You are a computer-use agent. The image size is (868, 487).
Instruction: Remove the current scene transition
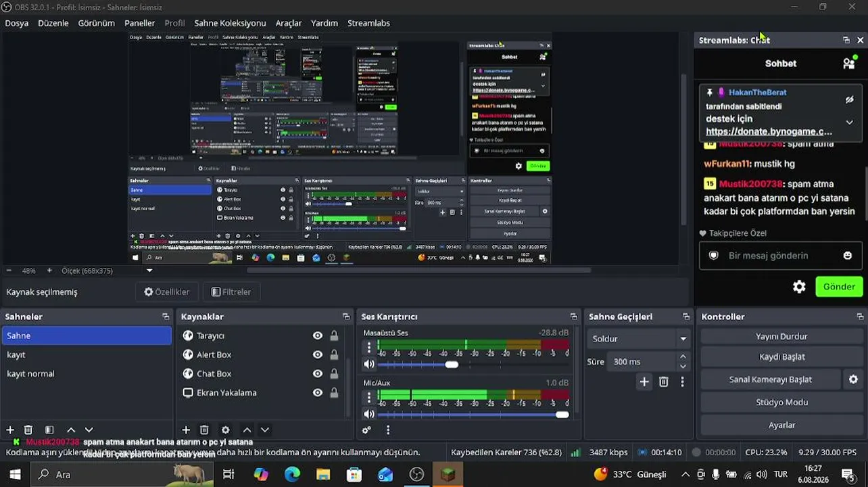point(664,382)
